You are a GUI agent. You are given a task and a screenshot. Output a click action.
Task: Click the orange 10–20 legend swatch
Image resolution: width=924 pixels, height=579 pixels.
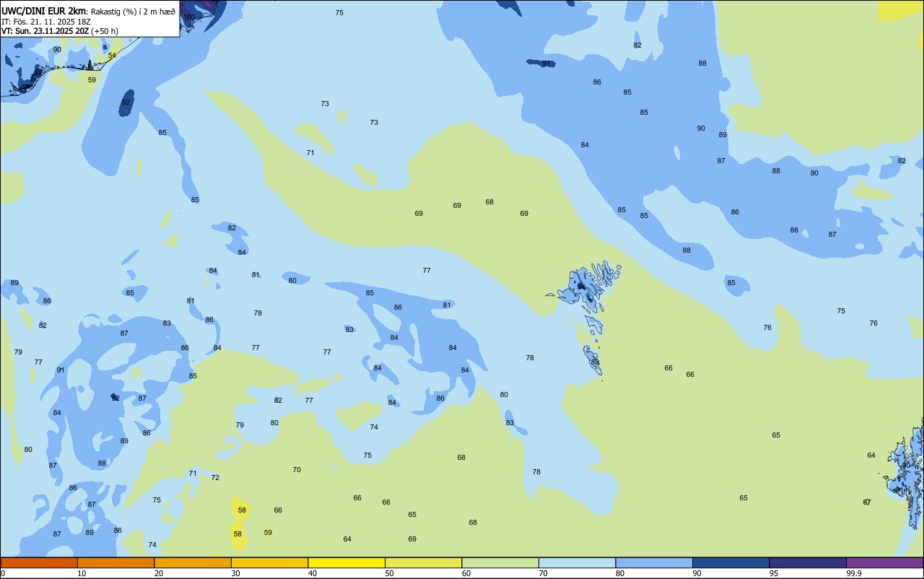(x=115, y=562)
